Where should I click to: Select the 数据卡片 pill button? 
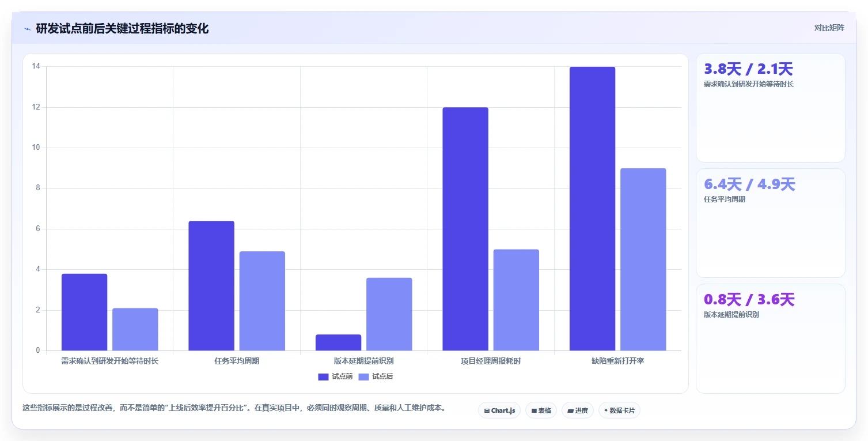click(619, 410)
